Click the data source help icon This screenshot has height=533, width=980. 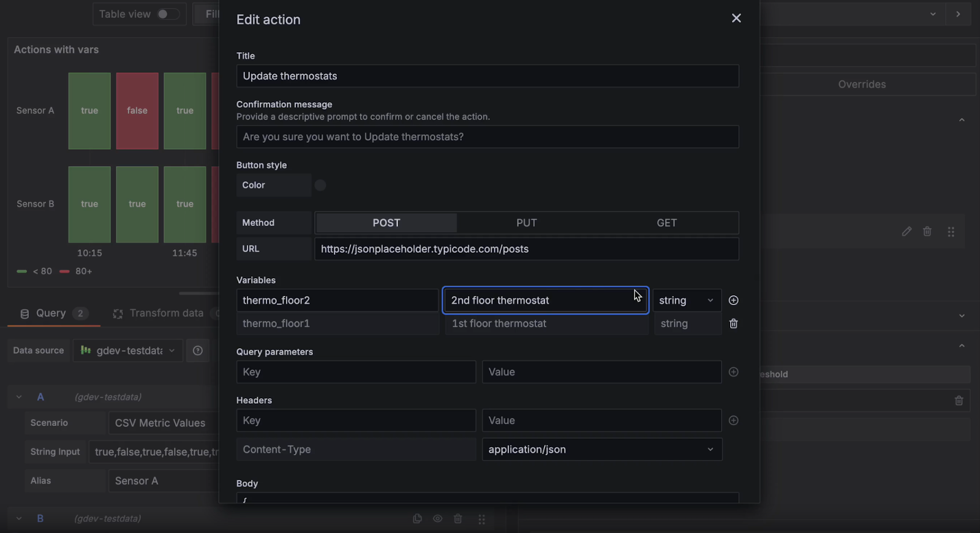point(198,350)
